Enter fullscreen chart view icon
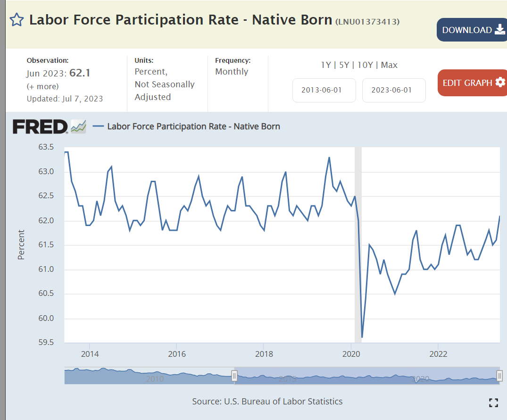Screen dimensions: 507x420 (493, 403)
